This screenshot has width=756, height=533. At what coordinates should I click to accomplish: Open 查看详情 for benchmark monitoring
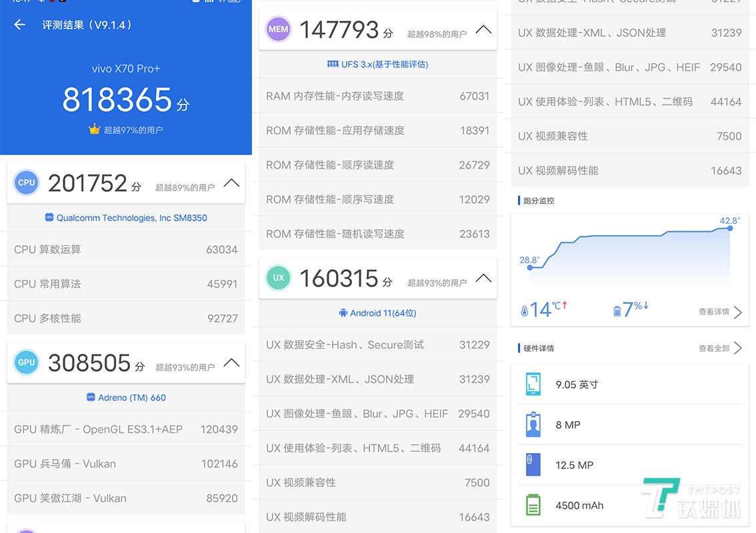tap(720, 312)
